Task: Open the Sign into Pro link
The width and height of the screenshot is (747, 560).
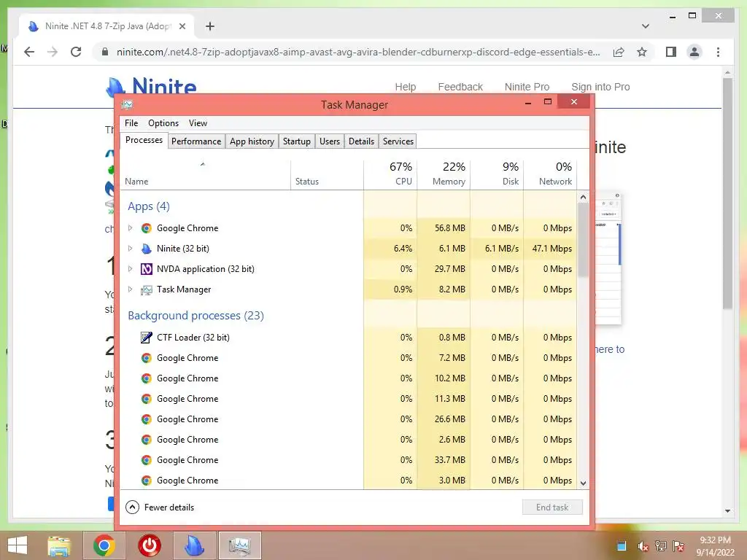Action: click(x=600, y=87)
